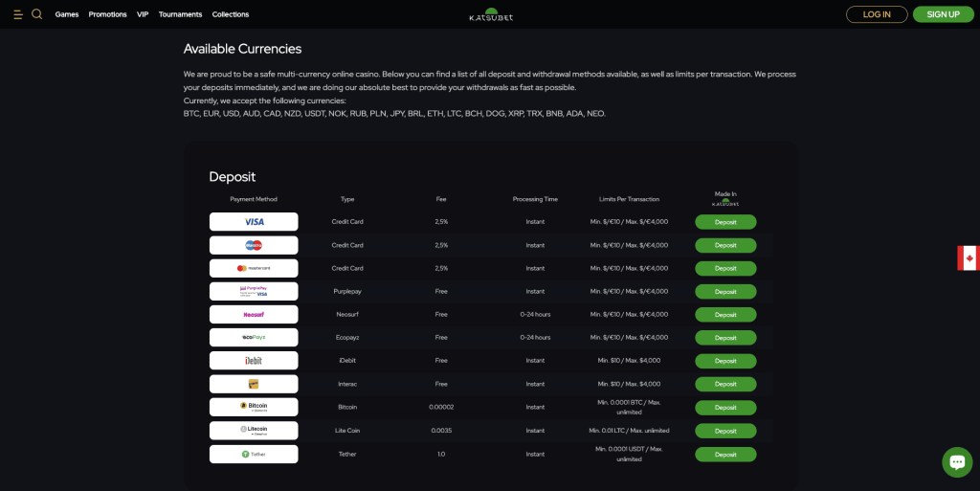
Task: Open the Games menu
Action: (67, 14)
